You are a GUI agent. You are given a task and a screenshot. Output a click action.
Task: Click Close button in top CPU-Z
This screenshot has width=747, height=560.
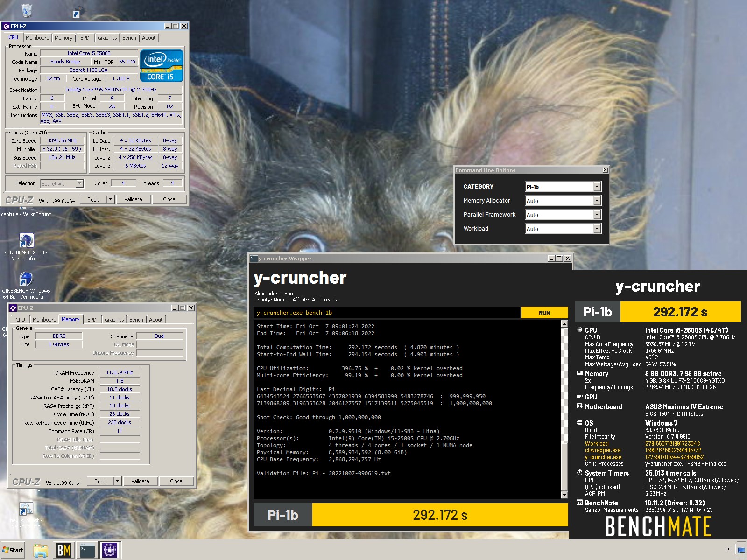[169, 199]
